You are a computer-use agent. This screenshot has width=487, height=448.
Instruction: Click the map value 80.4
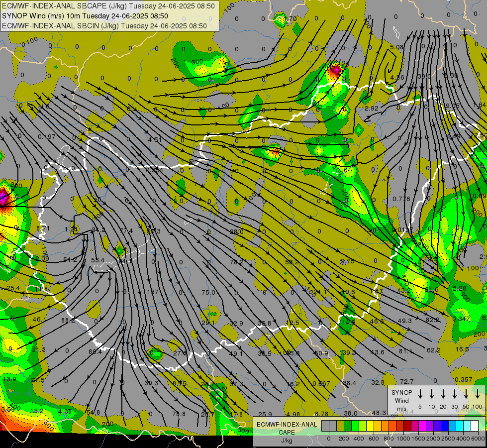[95, 352]
